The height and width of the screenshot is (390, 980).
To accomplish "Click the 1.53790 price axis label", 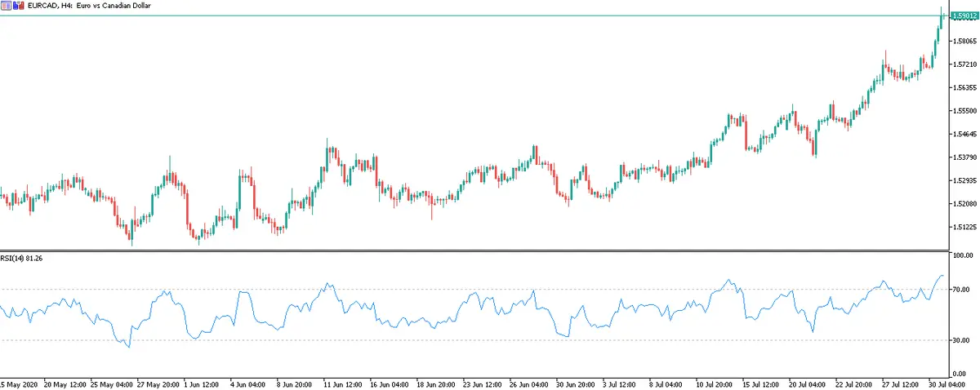I will pos(965,157).
